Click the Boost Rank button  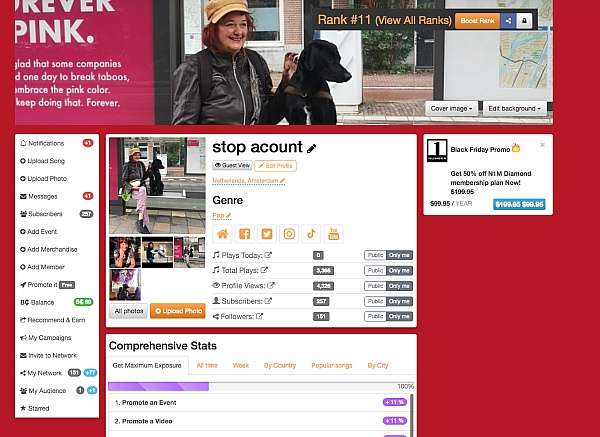pos(478,21)
